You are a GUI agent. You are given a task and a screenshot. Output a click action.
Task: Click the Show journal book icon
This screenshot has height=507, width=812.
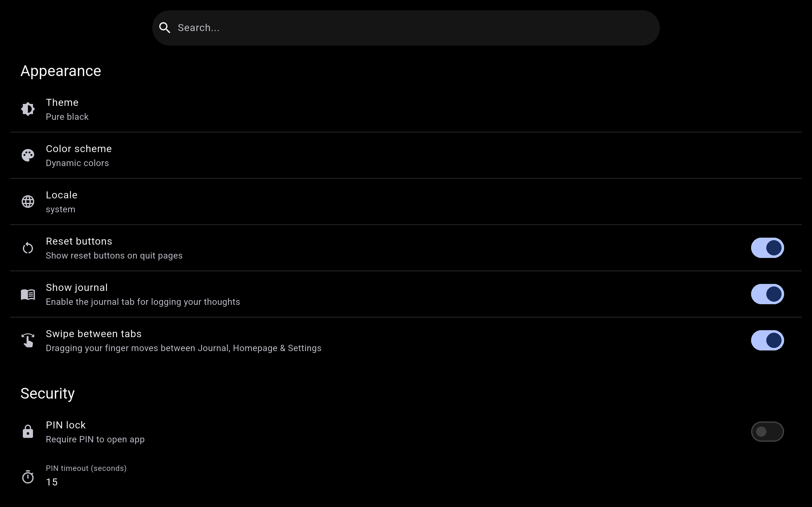(x=28, y=294)
